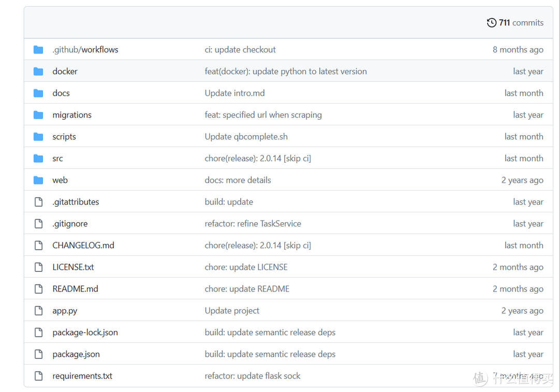559x392 pixels.
Task: Open the package-lock.json file
Action: click(x=85, y=332)
